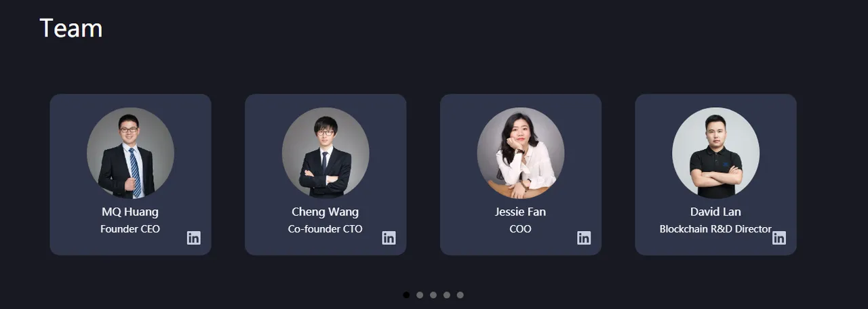Click the David Lan name text
Viewport: 868px width, 309px height.
(x=715, y=212)
